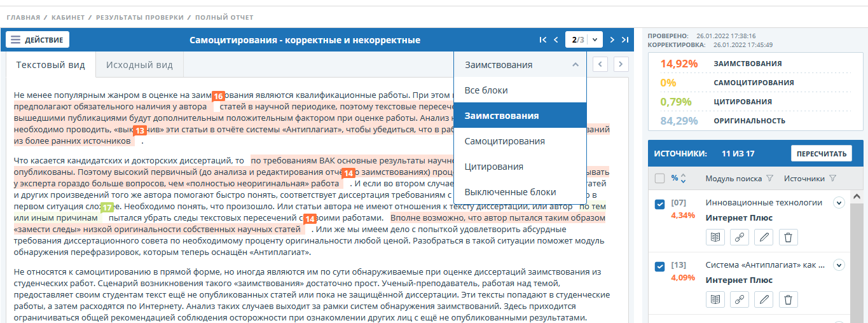
Task: Switch to Исходный вид tab
Action: click(x=139, y=65)
